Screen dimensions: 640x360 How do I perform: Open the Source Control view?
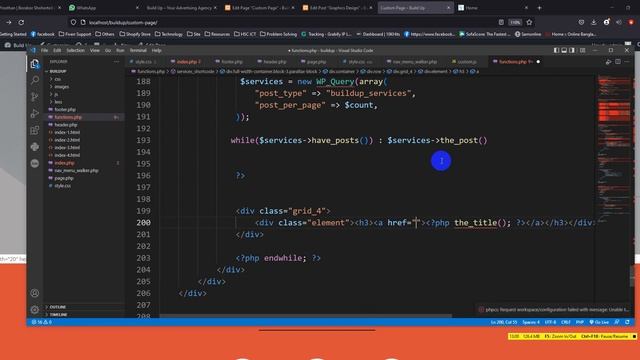tap(35, 97)
